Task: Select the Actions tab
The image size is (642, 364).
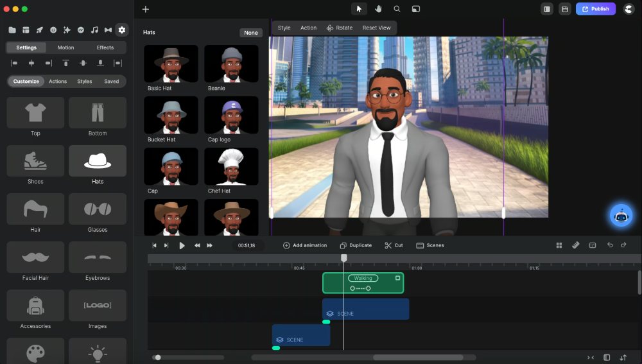Action: tap(58, 82)
